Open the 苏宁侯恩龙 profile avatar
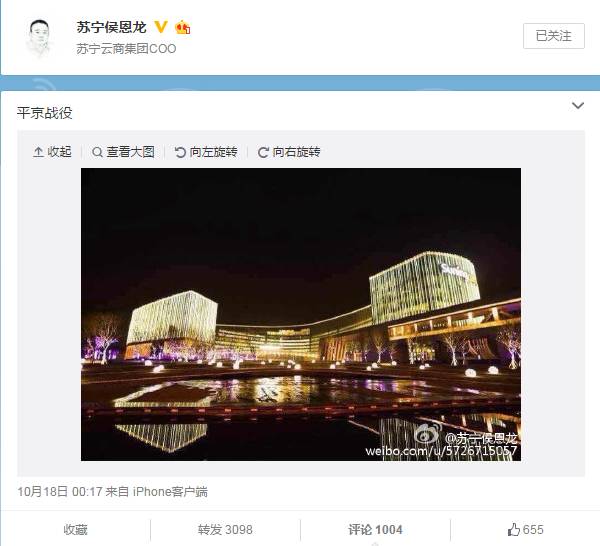600x546 pixels. coord(39,37)
